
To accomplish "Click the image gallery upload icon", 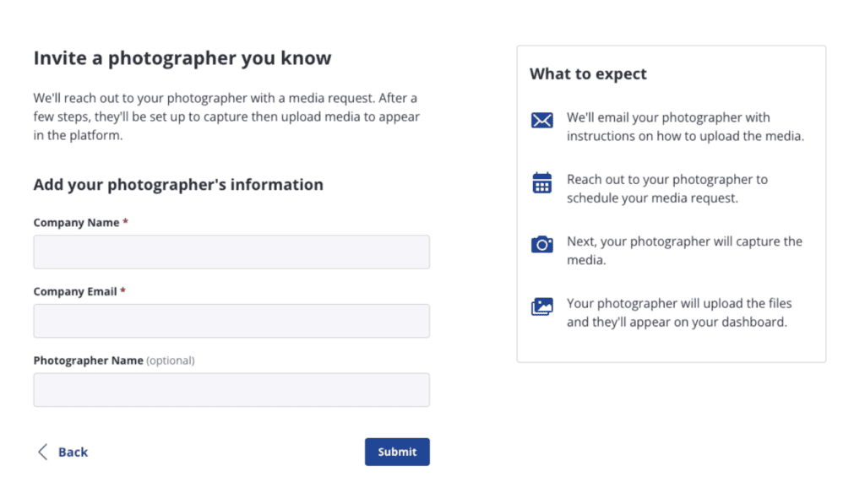I will 541,306.
